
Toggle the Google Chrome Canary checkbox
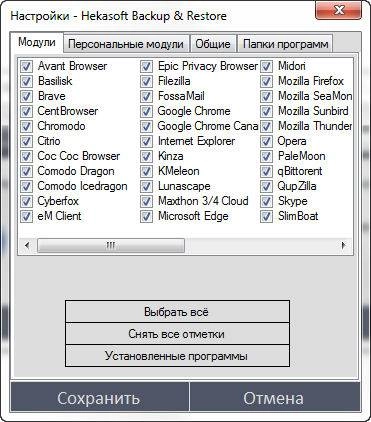146,126
